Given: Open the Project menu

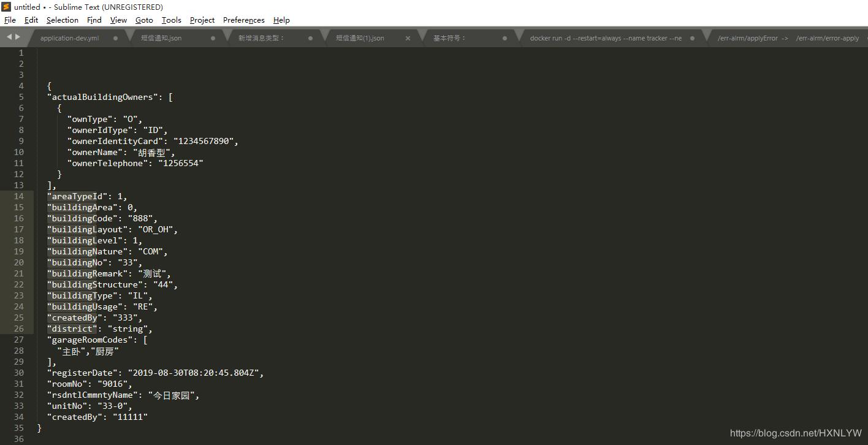Looking at the screenshot, I should [x=202, y=20].
